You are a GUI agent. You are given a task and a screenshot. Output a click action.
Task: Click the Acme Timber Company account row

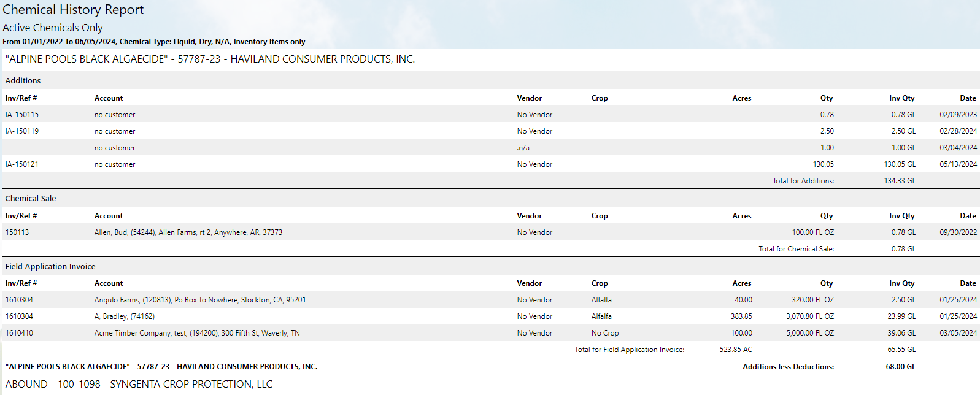(x=197, y=333)
